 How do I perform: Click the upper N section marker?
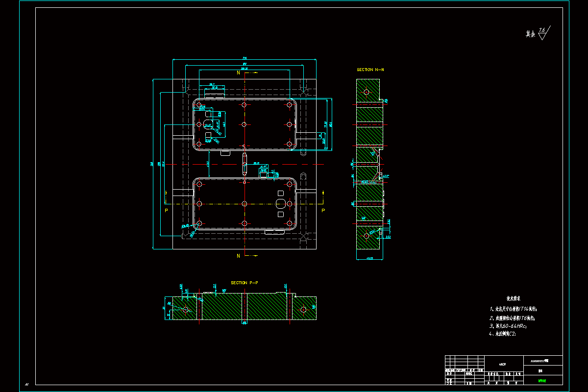(238, 73)
